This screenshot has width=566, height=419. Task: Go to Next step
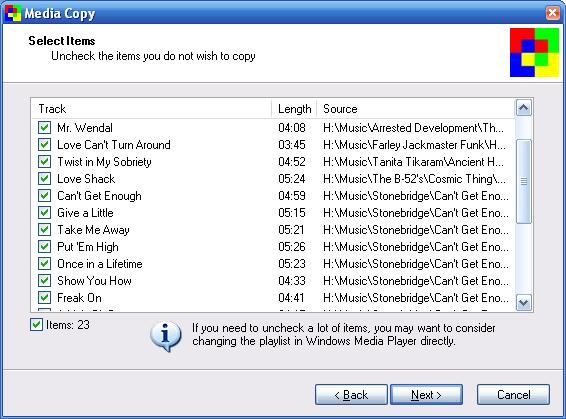coord(426,394)
